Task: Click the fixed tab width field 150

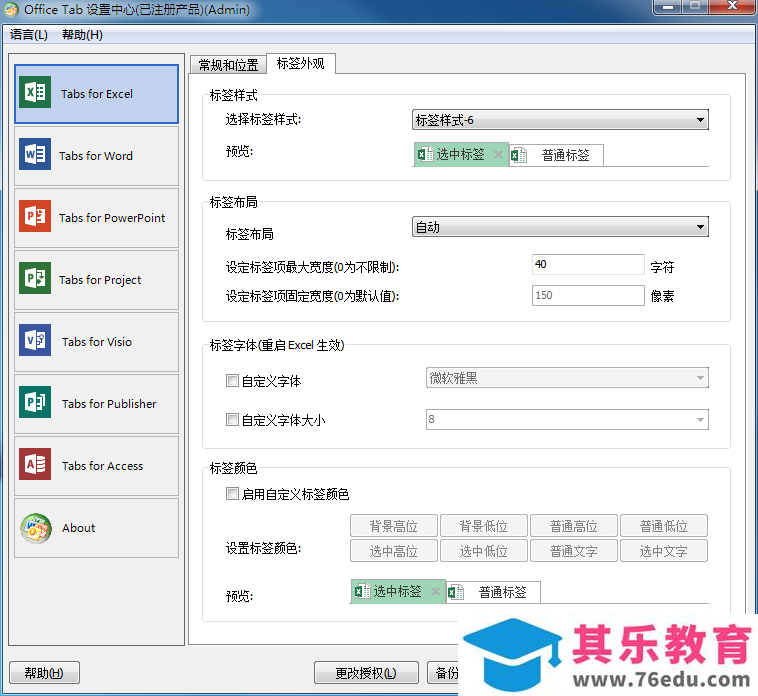Action: (588, 295)
